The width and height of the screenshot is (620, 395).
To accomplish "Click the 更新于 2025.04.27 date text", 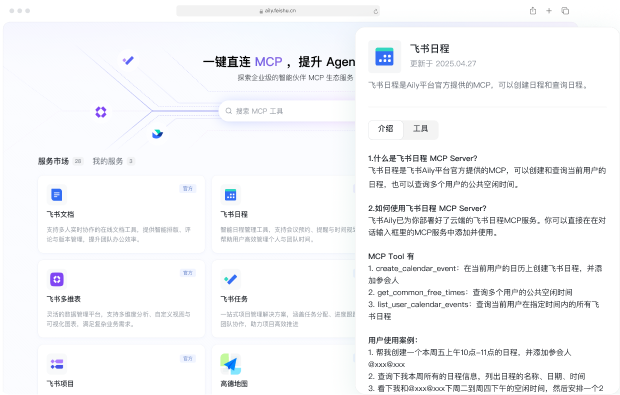I will 443,64.
